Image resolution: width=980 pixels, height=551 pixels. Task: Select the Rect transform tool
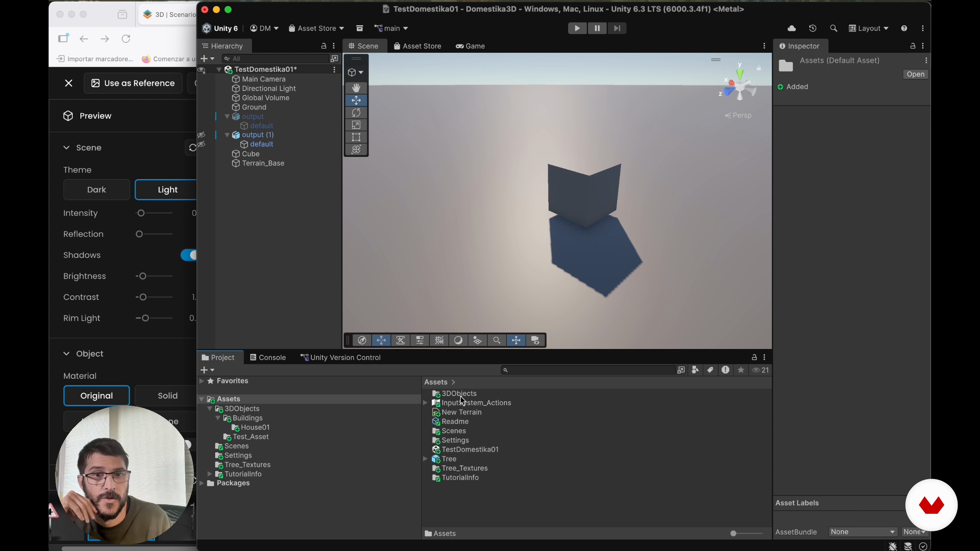[356, 137]
